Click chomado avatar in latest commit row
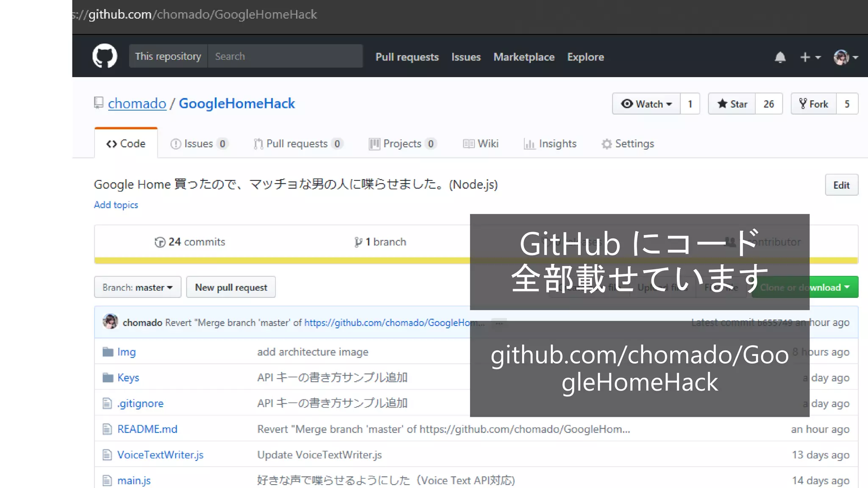Screen dimensions: 868x488 [x=111, y=322]
